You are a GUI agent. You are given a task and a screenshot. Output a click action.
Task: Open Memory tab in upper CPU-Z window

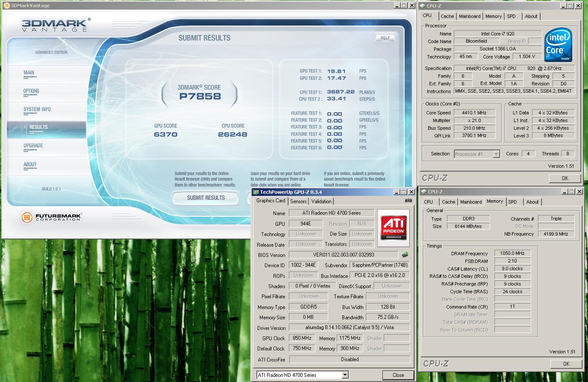(494, 16)
